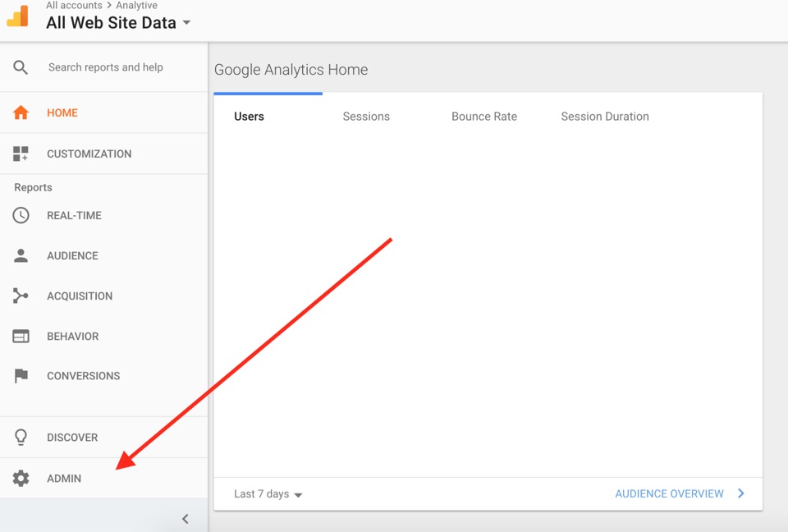
Task: Open the Last 7 days date dropdown
Action: pyautogui.click(x=268, y=493)
